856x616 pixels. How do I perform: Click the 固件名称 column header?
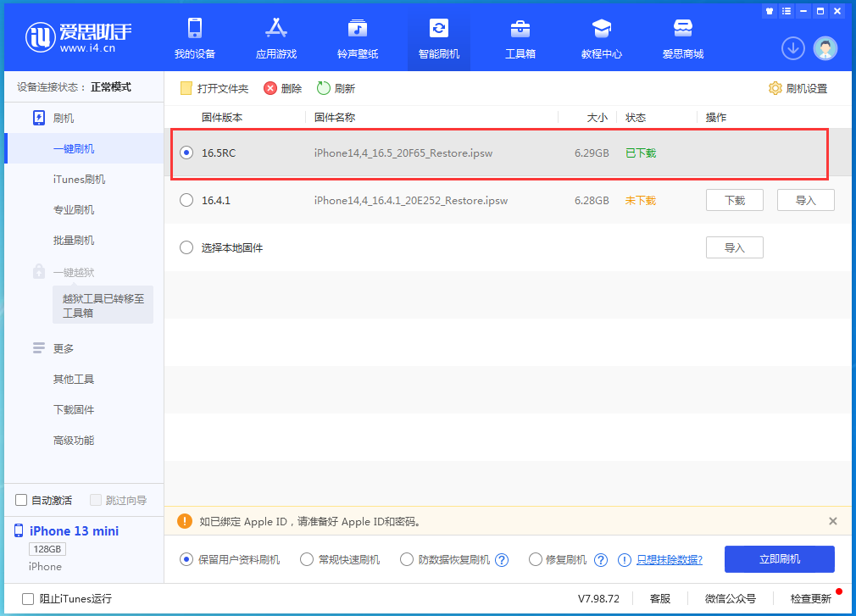tap(335, 117)
